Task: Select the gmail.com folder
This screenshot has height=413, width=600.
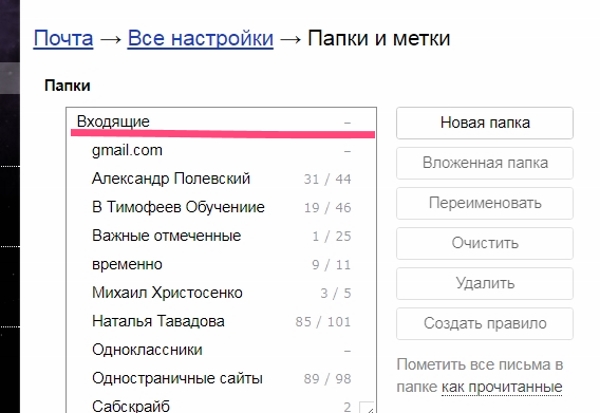Action: point(222,150)
